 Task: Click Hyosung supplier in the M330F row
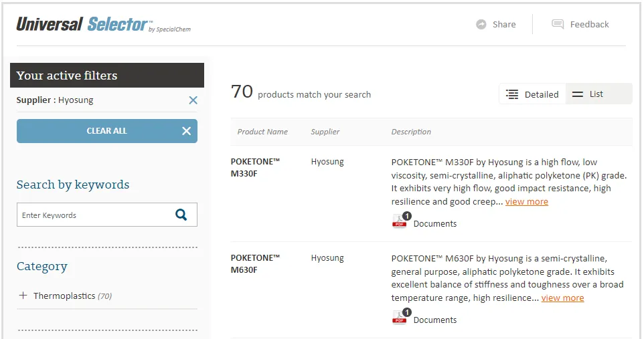point(327,162)
